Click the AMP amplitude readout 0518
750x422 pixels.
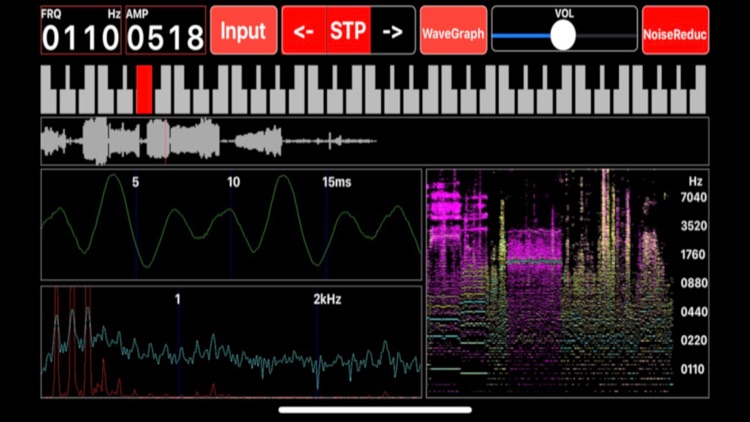[x=165, y=30]
